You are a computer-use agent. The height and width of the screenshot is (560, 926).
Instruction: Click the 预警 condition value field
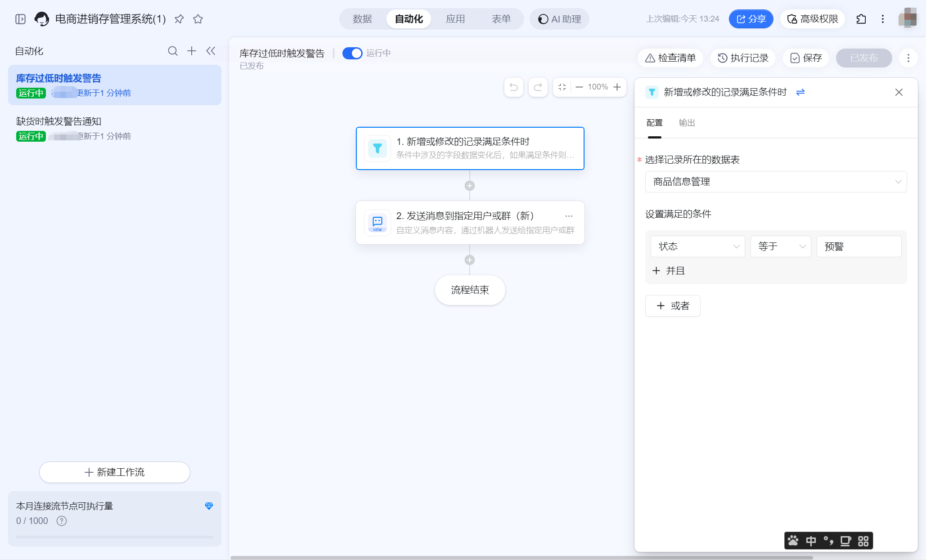coord(859,246)
